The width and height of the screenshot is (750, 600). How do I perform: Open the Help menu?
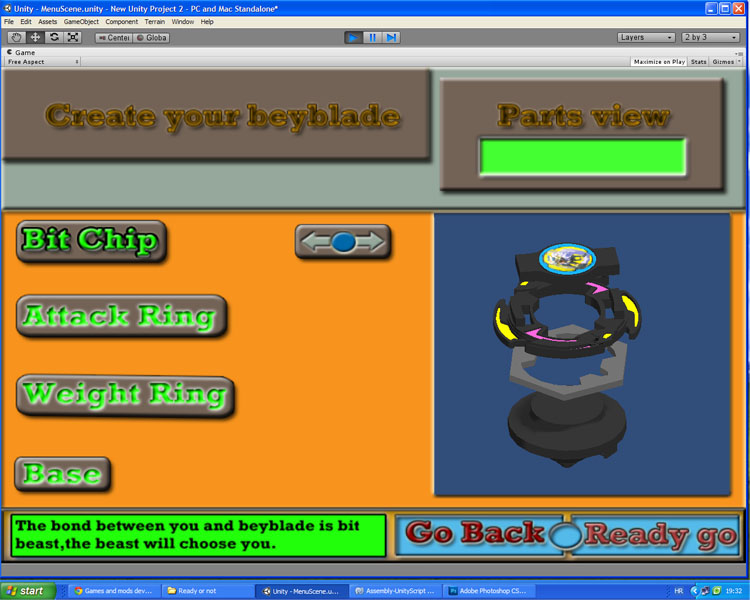[207, 22]
